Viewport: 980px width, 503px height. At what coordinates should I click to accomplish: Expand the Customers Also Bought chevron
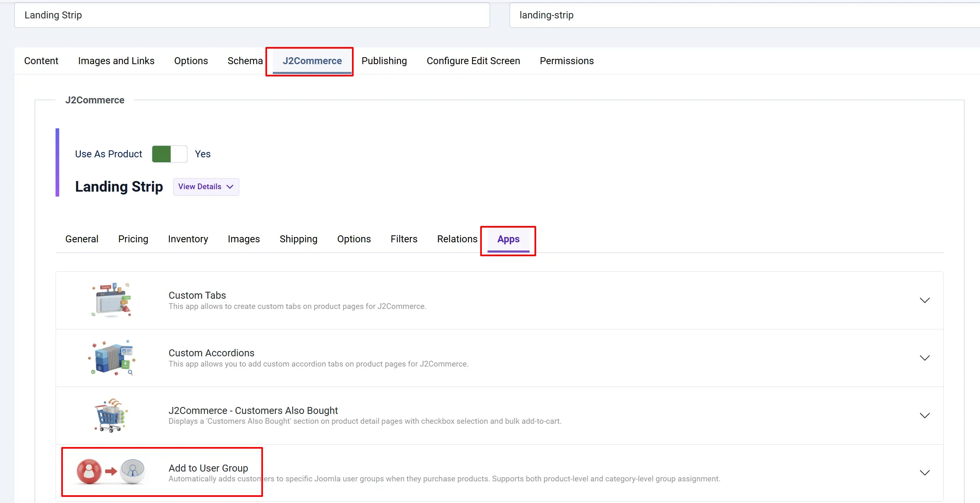[924, 416]
